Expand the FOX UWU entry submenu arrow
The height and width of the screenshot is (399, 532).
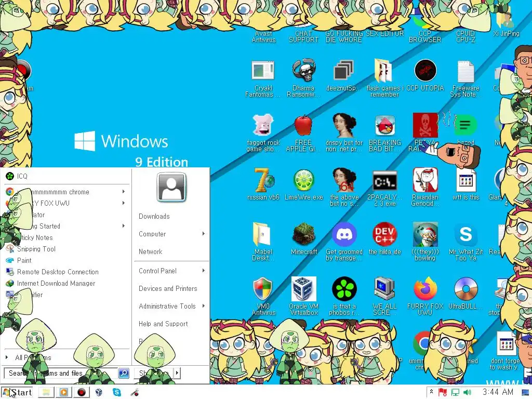click(124, 203)
